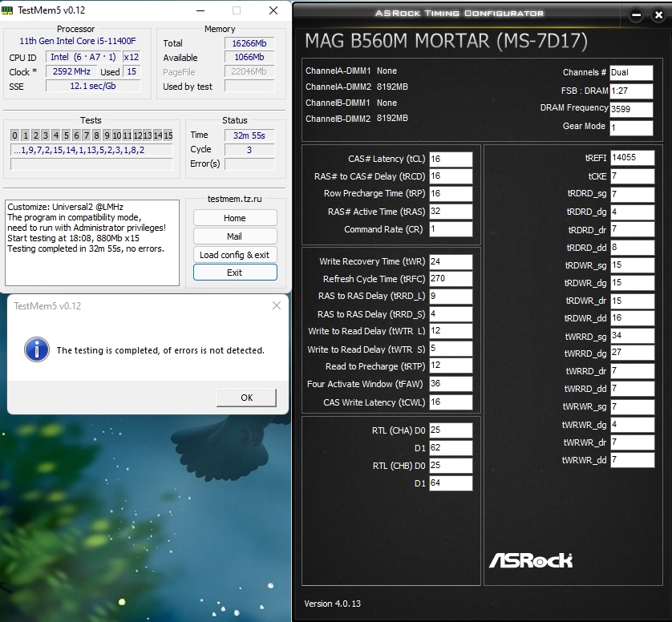The width and height of the screenshot is (672, 622).
Task: Click OK in the completion dialog
Action: pos(246,398)
